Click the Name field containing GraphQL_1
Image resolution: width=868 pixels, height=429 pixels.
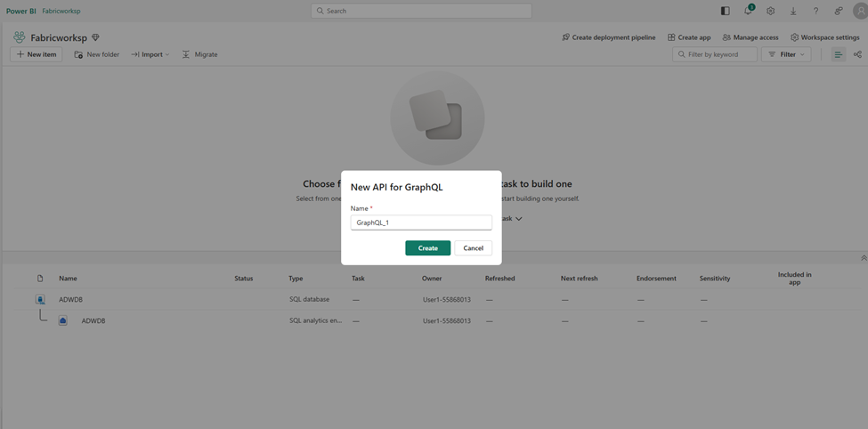pos(421,223)
